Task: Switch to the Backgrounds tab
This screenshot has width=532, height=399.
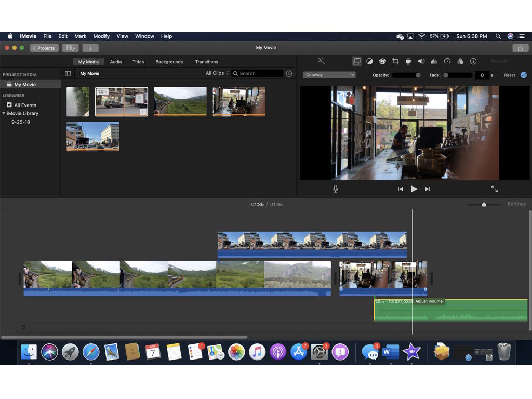Action: [x=169, y=62]
